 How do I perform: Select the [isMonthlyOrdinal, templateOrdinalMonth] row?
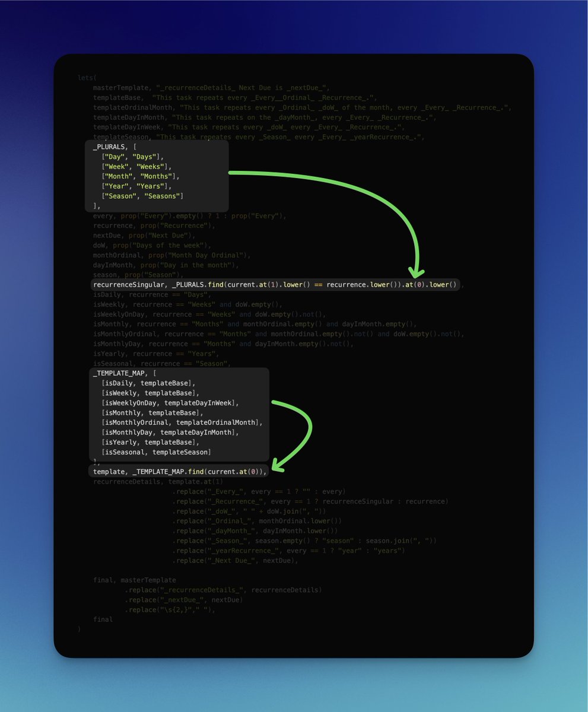(182, 422)
